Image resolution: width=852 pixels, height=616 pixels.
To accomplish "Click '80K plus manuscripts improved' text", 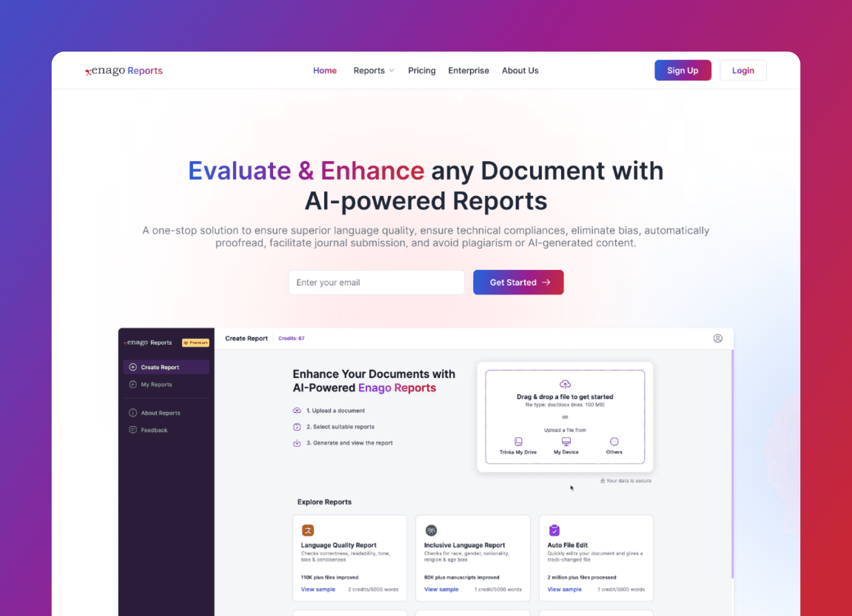I will tap(461, 577).
